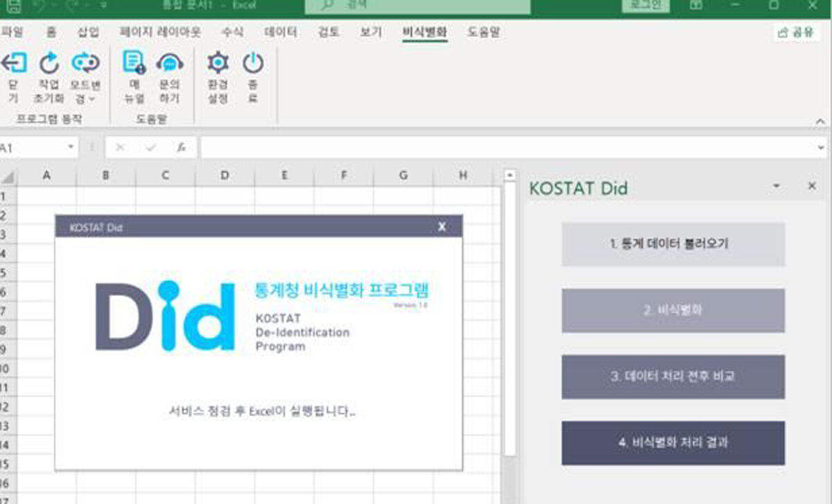This screenshot has width=832, height=504.
Task: Open the 검토 tab
Action: 329,32
